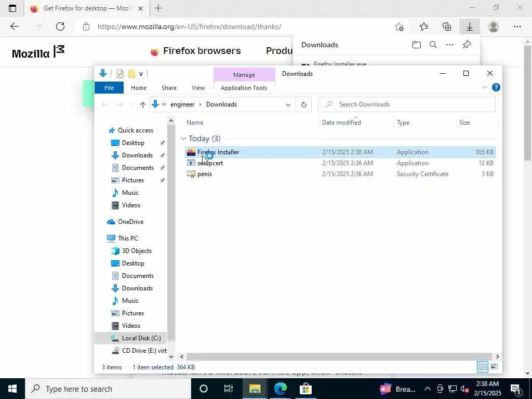This screenshot has height=399, width=532.
Task: Select the Firefox Installer file
Action: [340, 152]
